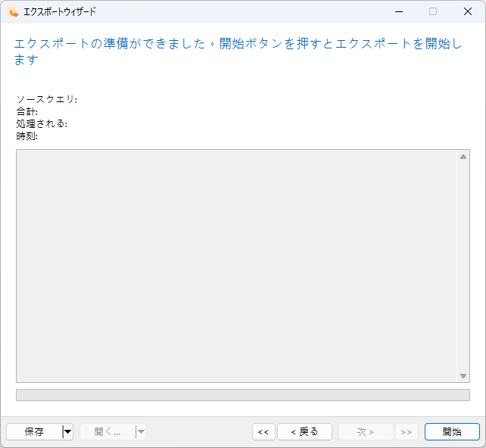486x448 pixels.
Task: Click the export wizard app icon in title bar
Action: click(x=13, y=12)
